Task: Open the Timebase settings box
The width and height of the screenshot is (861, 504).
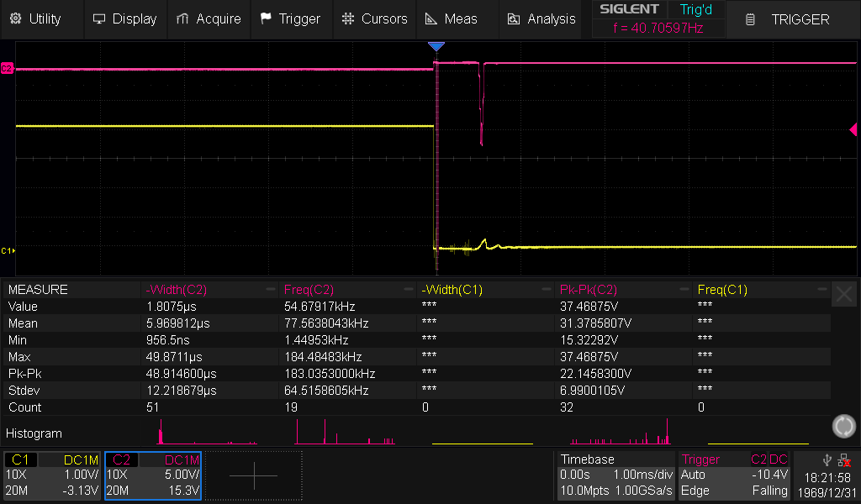Action: click(x=616, y=475)
